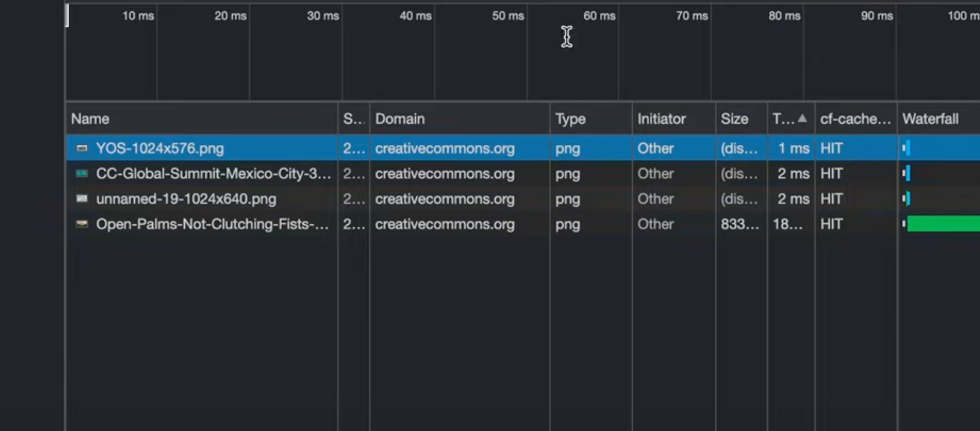Click the Status column header
This screenshot has height=431, width=980.
pyautogui.click(x=353, y=119)
